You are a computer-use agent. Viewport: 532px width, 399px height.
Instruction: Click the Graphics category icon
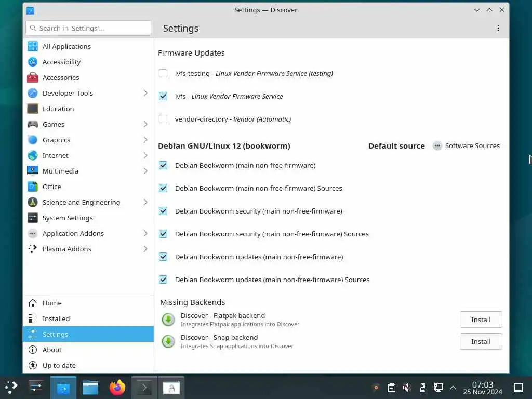[x=33, y=140]
